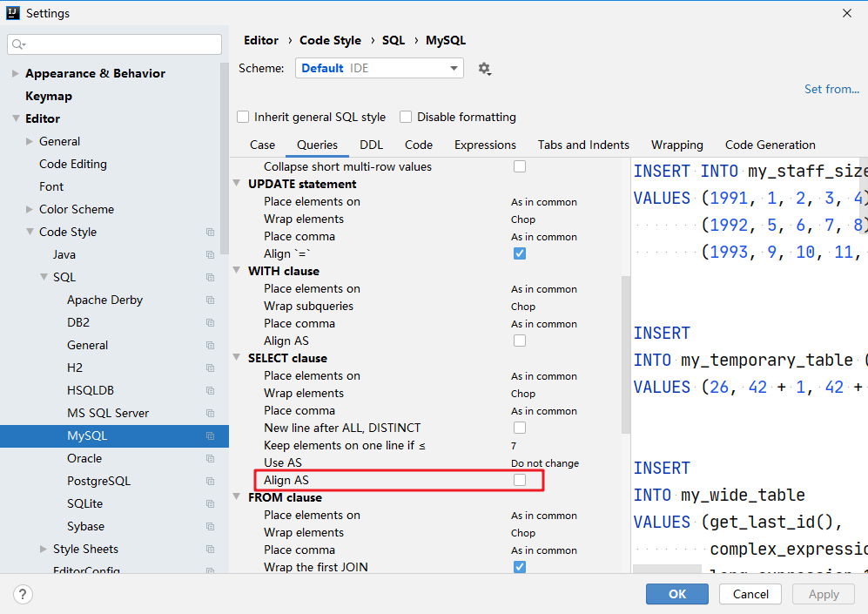Expand General under Editor
Viewport: 868px width, 614px height.
coord(30,141)
